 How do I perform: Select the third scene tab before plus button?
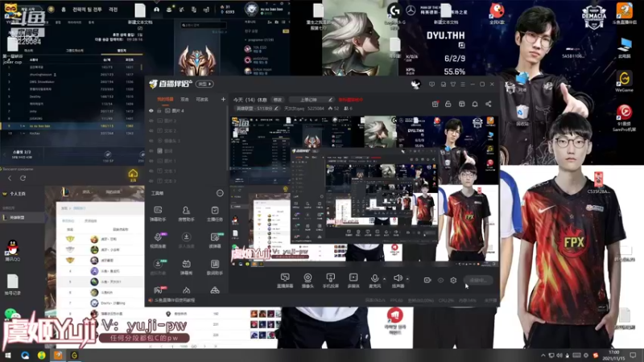tap(202, 99)
